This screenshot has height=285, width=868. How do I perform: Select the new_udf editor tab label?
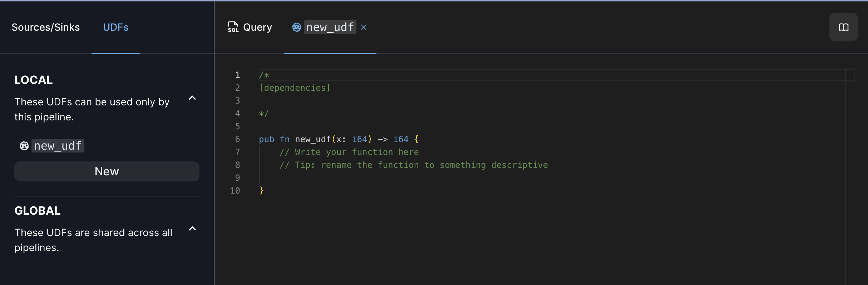coord(330,27)
